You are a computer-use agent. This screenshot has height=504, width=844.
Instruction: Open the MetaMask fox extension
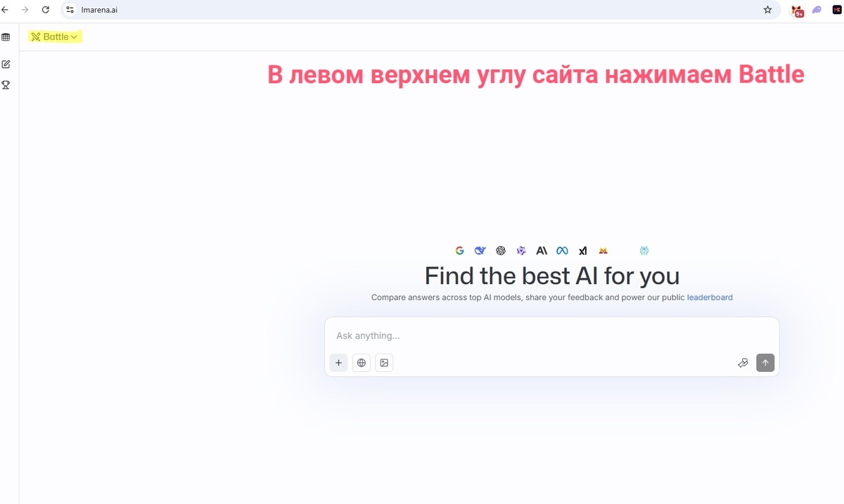[x=798, y=11]
